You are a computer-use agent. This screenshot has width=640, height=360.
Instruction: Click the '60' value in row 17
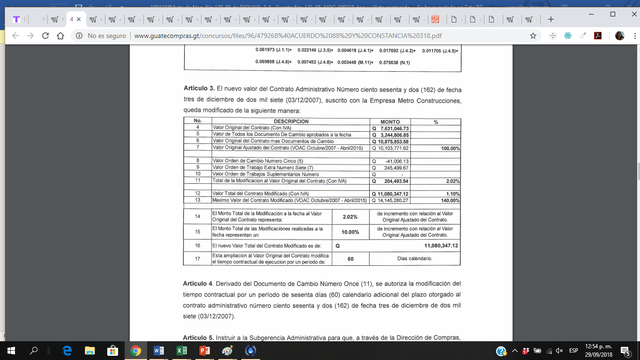350,259
